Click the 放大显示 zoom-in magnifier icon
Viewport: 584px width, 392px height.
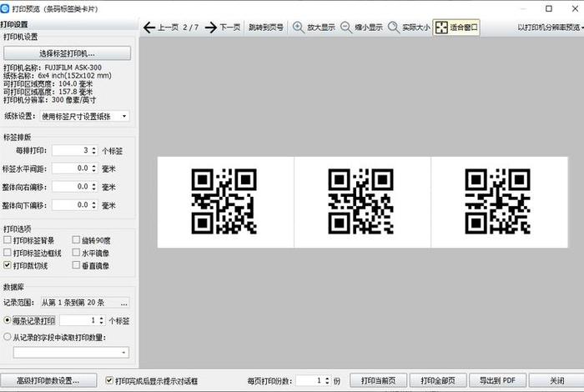[298, 28]
